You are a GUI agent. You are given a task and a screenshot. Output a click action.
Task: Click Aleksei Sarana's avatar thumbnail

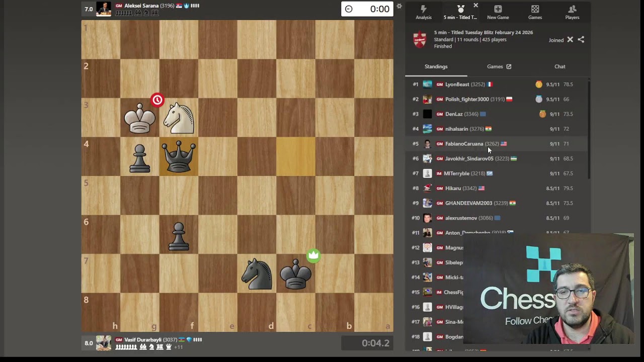(104, 9)
